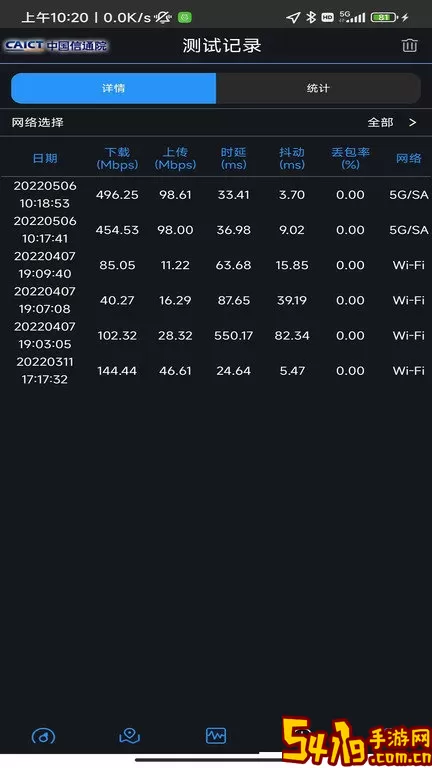Viewport: 432px width, 768px height.
Task: Open the 19:09:40 record at 85.05
Action: point(216,265)
